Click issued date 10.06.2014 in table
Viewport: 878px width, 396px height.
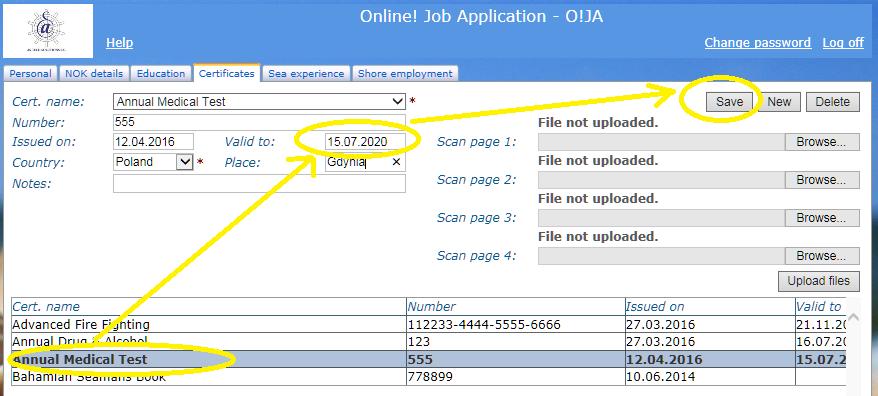pyautogui.click(x=710, y=377)
